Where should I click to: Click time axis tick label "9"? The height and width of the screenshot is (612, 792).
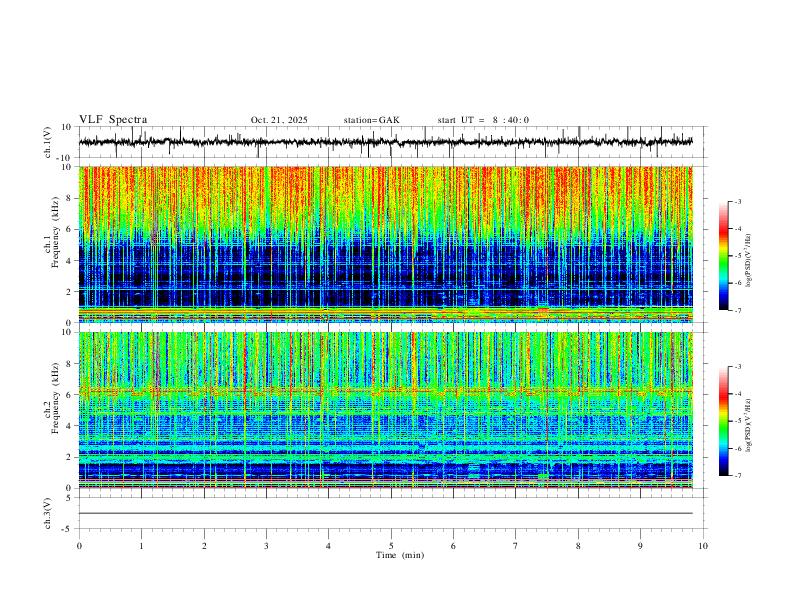point(640,546)
